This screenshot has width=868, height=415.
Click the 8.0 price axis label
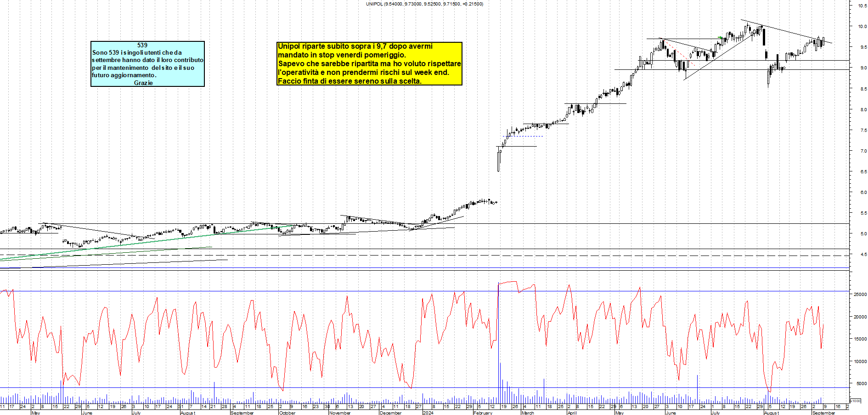point(863,109)
